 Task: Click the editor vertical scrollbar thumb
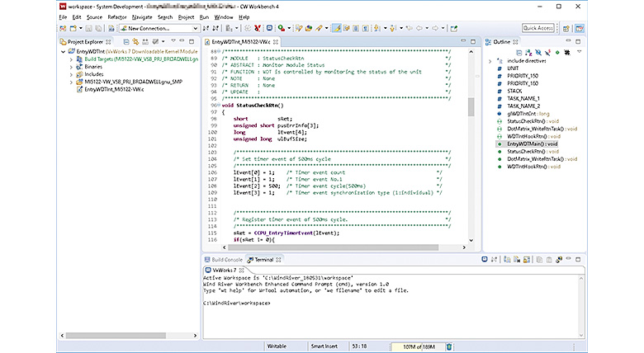pos(471,107)
